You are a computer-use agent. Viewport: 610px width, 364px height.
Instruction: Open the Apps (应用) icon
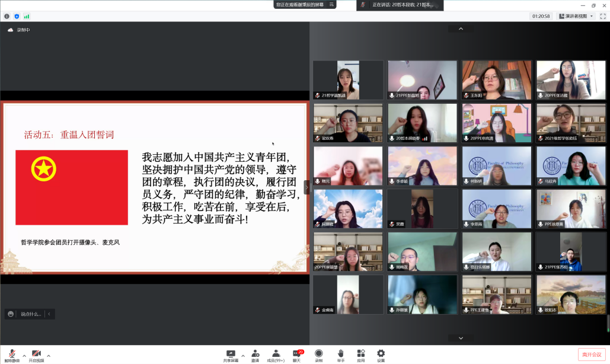pyautogui.click(x=360, y=354)
